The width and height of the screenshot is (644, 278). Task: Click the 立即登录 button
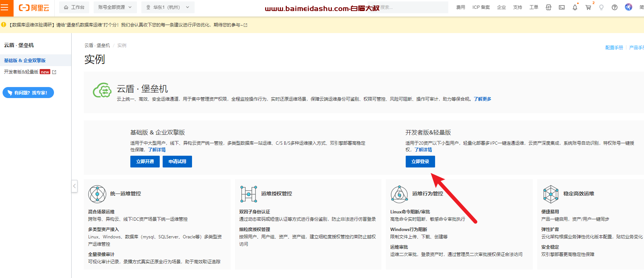click(x=420, y=162)
